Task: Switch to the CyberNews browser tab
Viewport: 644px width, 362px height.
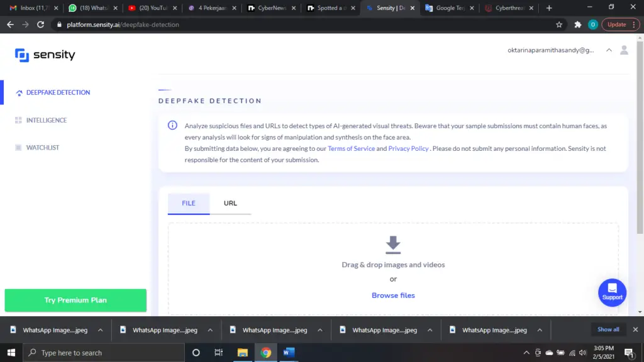Action: (x=272, y=8)
